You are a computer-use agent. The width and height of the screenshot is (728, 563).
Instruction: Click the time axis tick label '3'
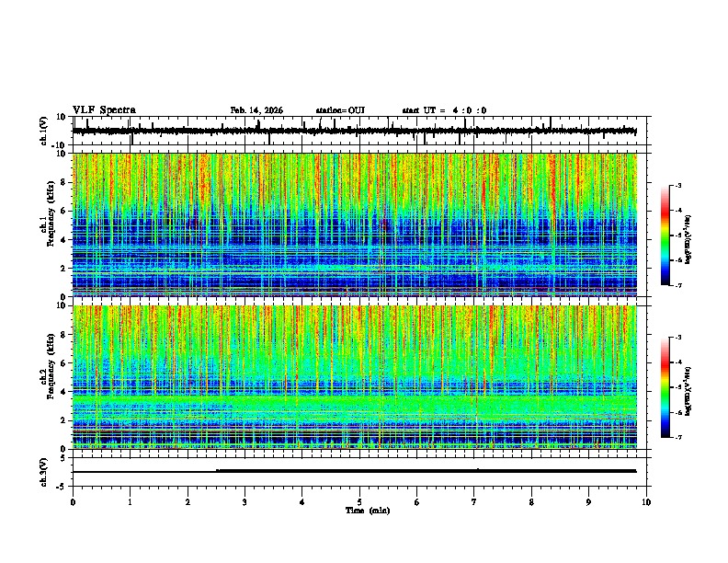245,502
